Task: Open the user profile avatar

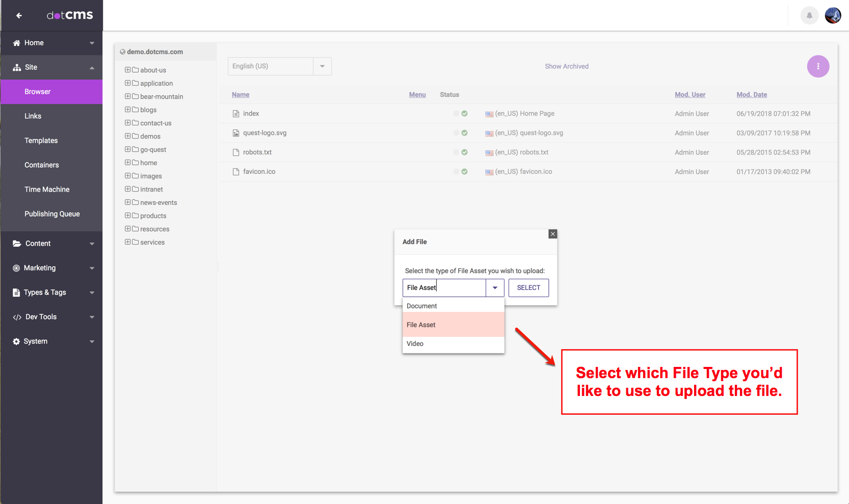Action: coord(833,15)
